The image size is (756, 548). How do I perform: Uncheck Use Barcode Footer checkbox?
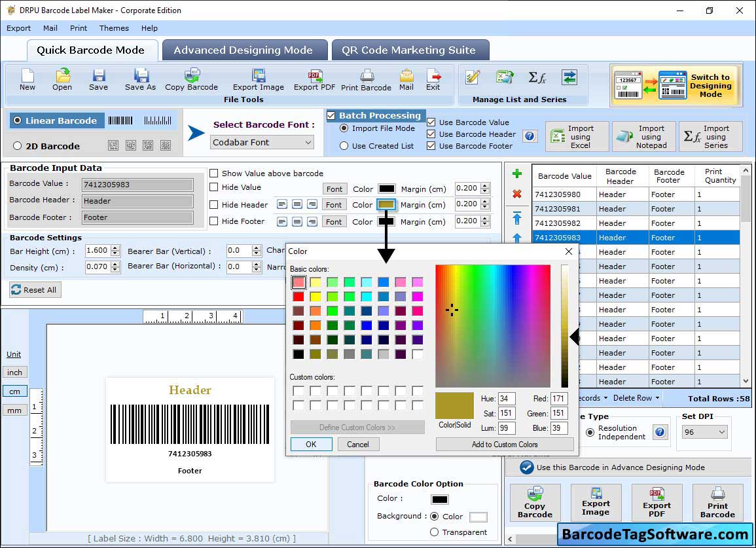[x=431, y=146]
